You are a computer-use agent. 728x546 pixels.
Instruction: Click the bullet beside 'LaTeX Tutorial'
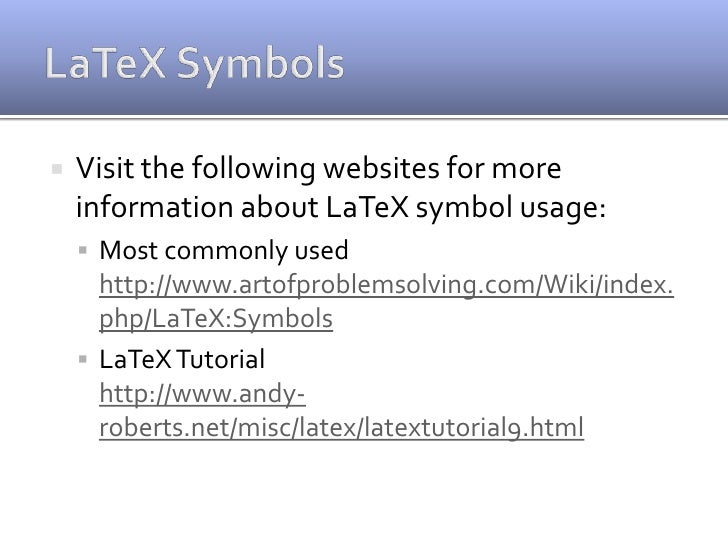[83, 359]
